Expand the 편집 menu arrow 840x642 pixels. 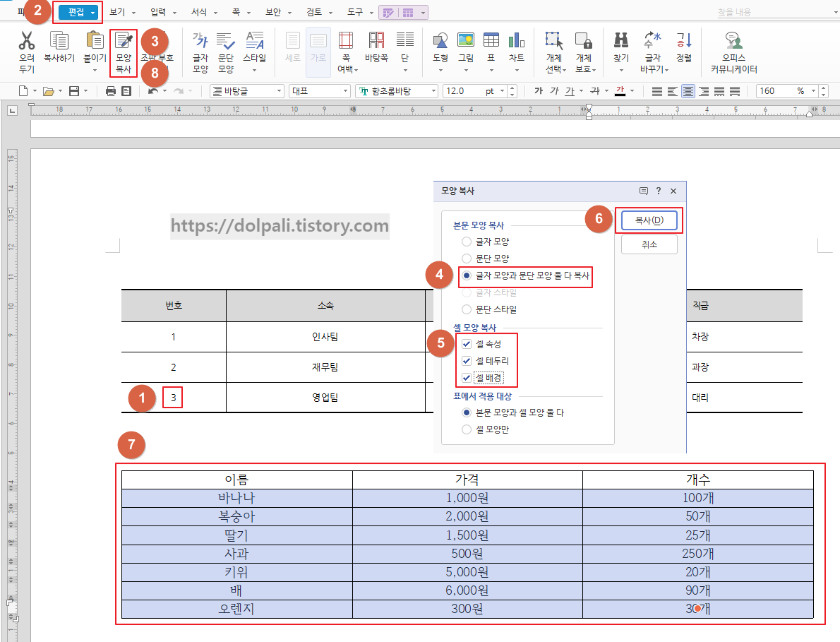coord(93,12)
